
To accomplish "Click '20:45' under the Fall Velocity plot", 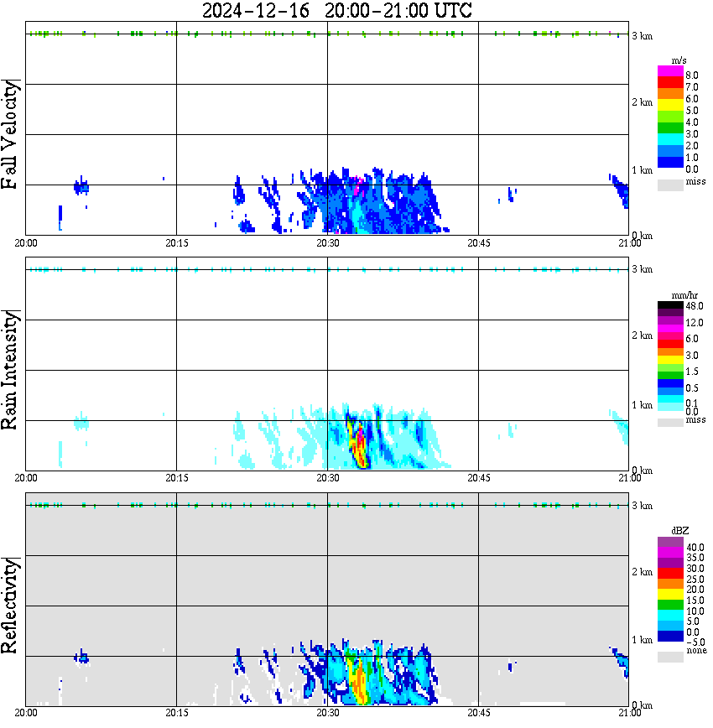I will point(478,243).
